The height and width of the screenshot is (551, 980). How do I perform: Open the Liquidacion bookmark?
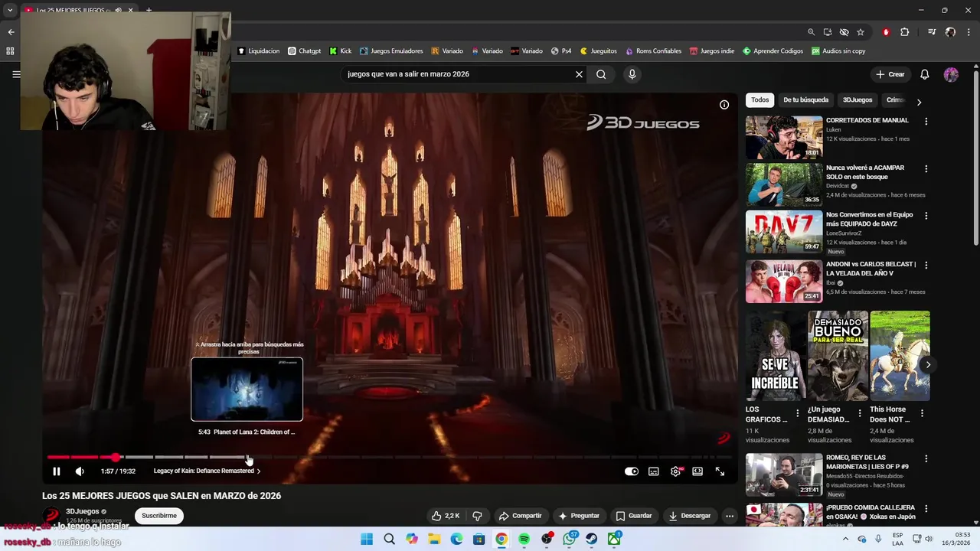(258, 51)
